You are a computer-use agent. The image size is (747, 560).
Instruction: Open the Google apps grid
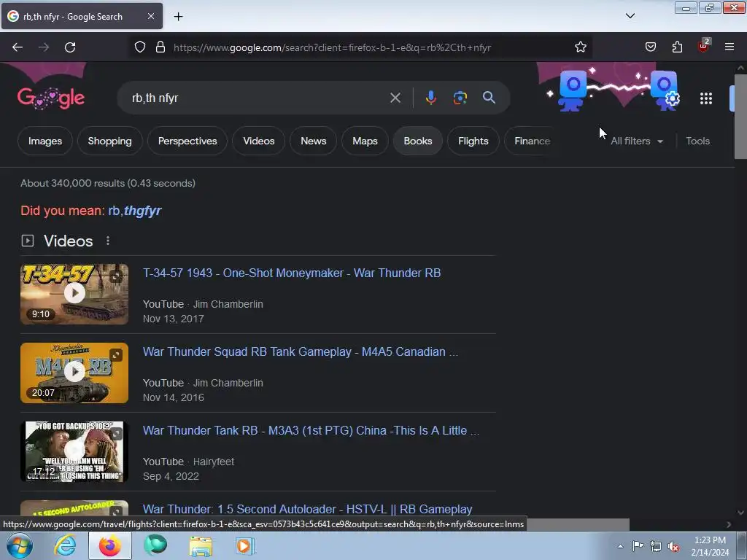click(706, 98)
